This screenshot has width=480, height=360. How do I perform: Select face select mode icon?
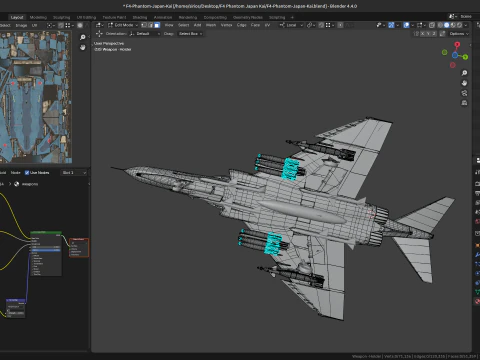(x=157, y=25)
